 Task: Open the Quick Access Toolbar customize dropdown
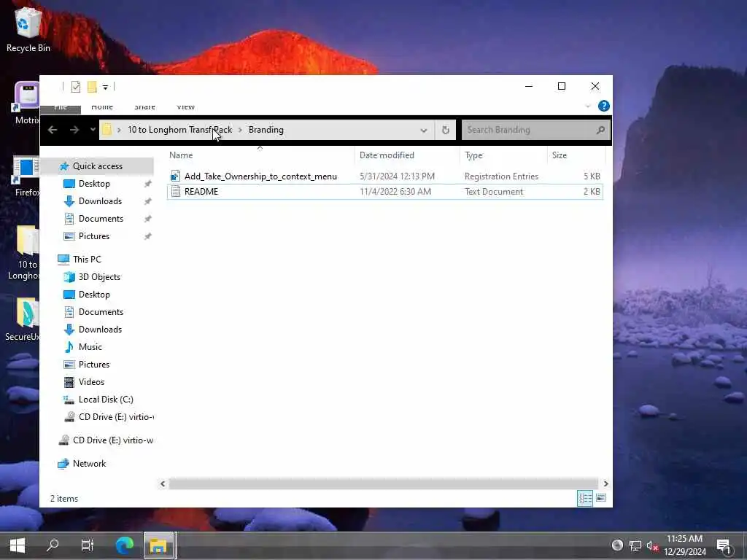(105, 87)
